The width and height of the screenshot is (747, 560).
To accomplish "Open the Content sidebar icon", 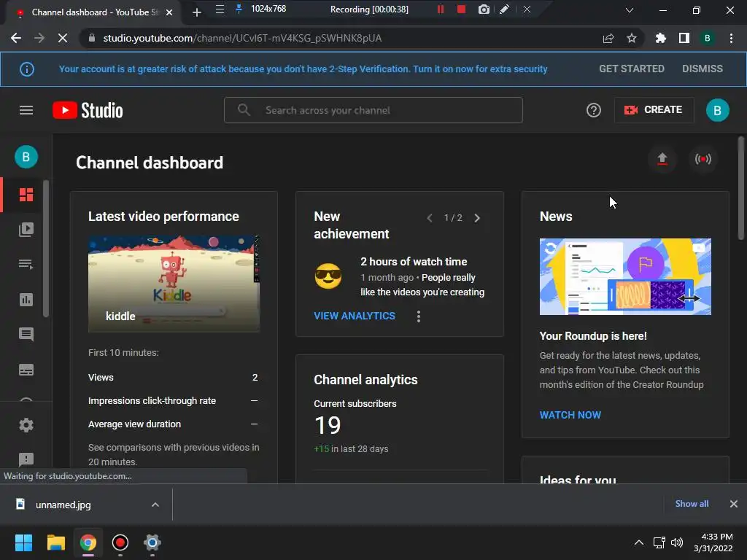I will pyautogui.click(x=26, y=230).
